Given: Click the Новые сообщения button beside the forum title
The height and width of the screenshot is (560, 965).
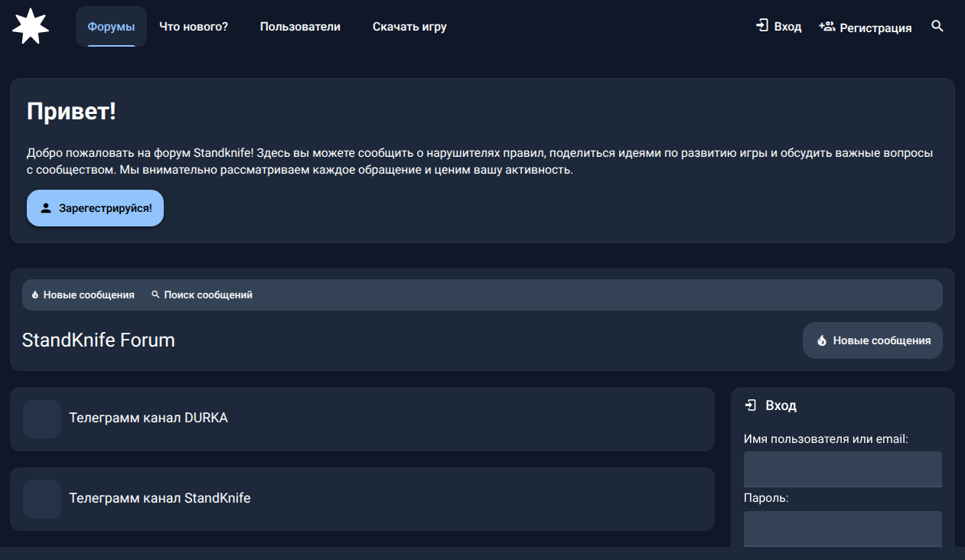Looking at the screenshot, I should point(872,340).
